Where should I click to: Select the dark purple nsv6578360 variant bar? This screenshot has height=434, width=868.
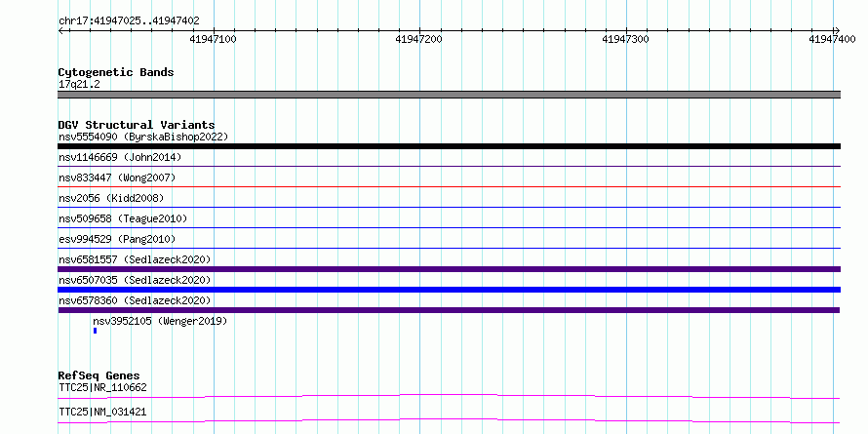point(449,310)
